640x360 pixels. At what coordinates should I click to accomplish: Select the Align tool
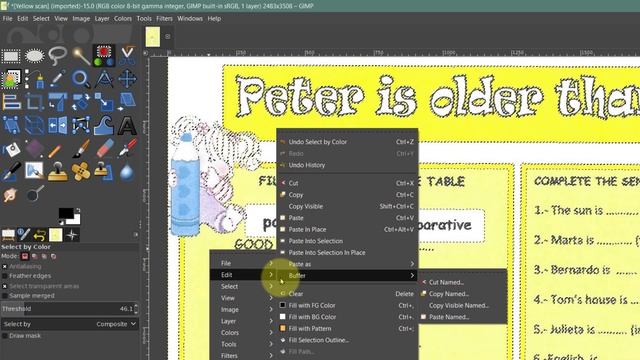coord(11,102)
